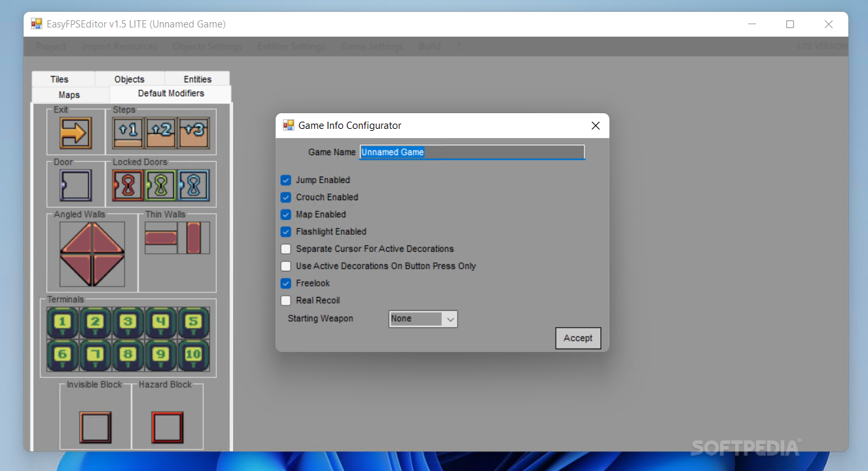868x471 pixels.
Task: Select the Invisible Block tile
Action: pyautogui.click(x=96, y=427)
